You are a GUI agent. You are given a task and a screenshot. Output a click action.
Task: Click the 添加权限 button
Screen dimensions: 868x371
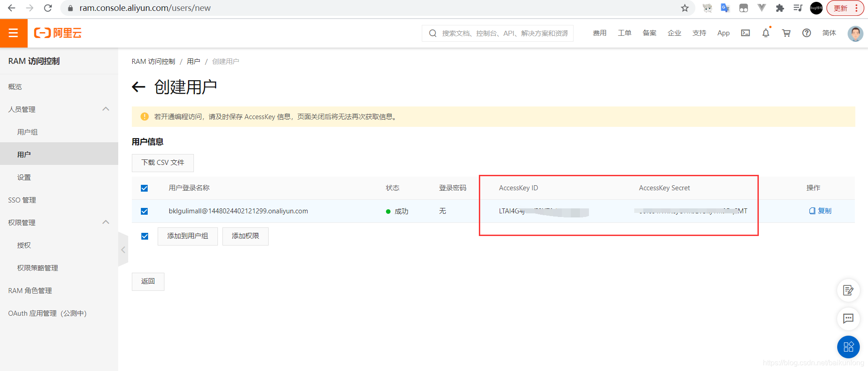tap(246, 236)
